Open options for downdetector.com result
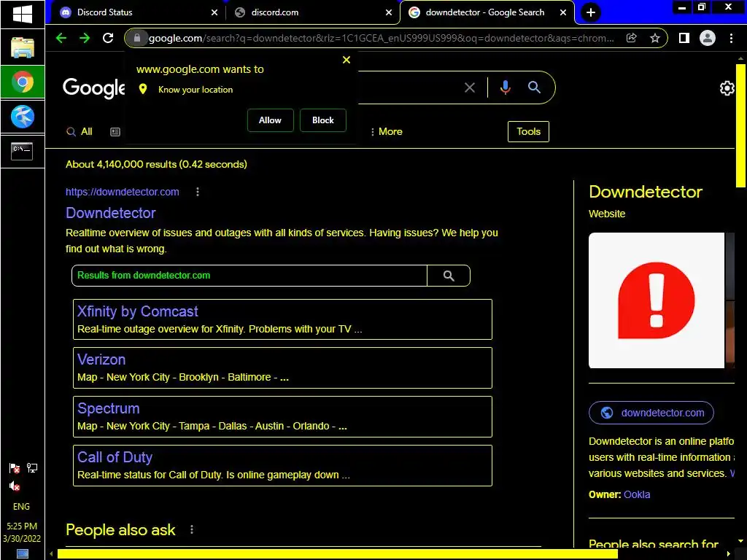Image resolution: width=747 pixels, height=560 pixels. pyautogui.click(x=198, y=192)
